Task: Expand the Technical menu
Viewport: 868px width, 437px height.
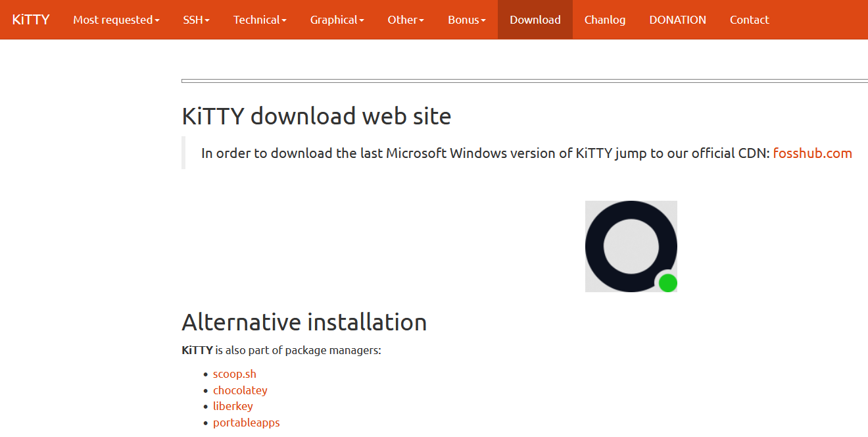Action: click(x=260, y=20)
